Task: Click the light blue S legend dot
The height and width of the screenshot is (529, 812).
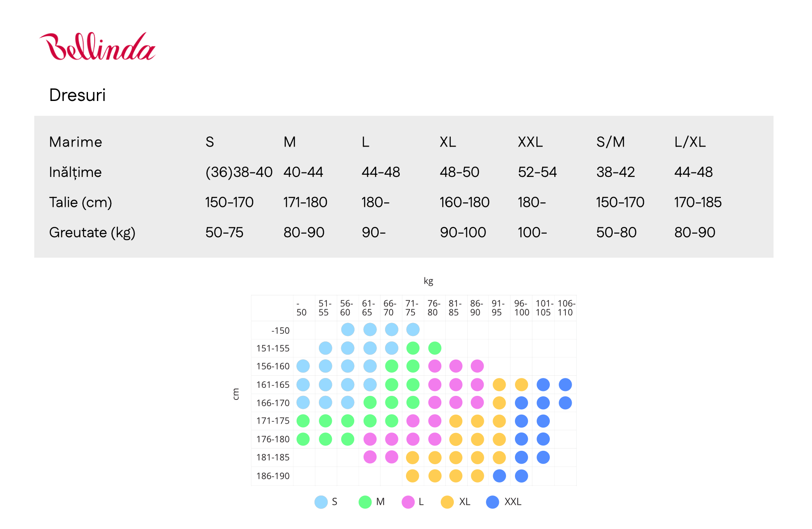Action: [321, 502]
